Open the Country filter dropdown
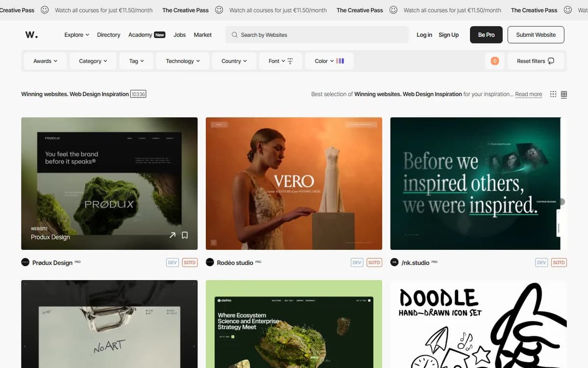The width and height of the screenshot is (588, 368). (234, 61)
